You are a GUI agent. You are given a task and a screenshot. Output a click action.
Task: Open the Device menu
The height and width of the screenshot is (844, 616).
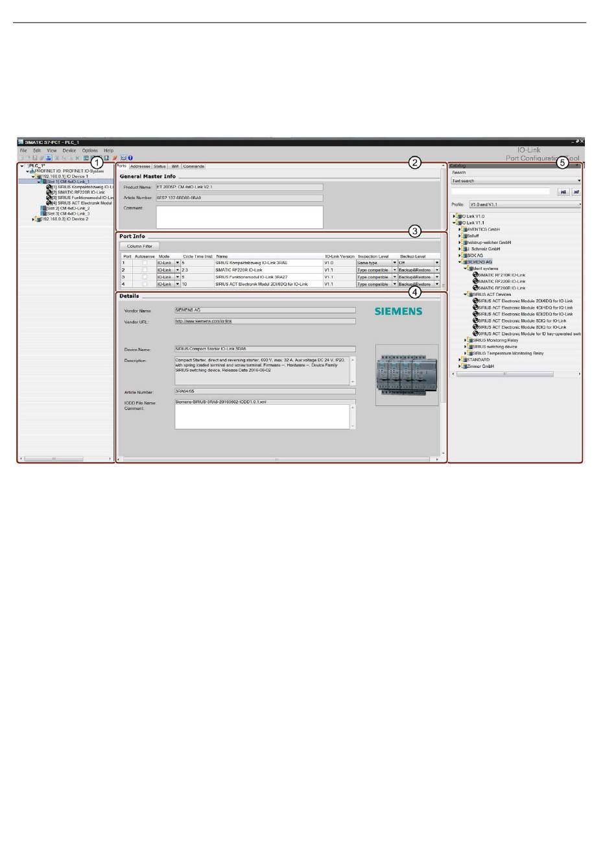tap(69, 151)
